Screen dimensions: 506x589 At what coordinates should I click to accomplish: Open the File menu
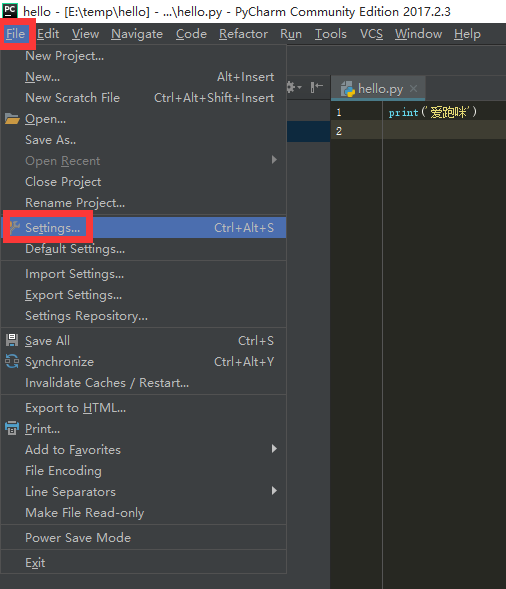point(15,34)
